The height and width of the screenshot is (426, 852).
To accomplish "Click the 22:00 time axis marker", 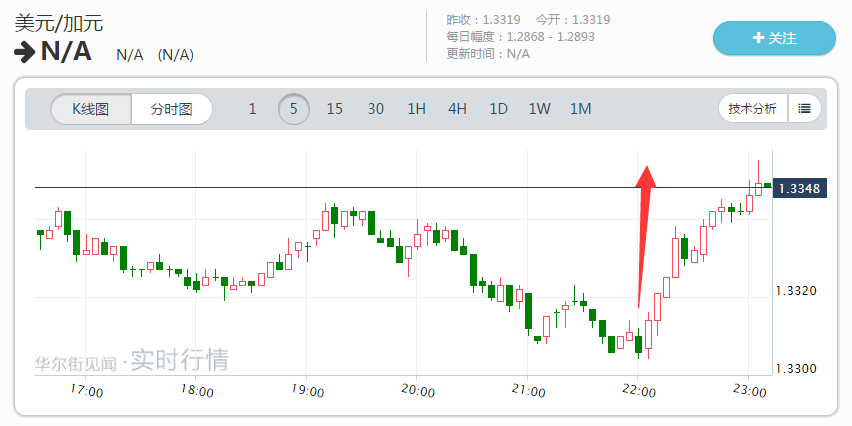I will (638, 391).
